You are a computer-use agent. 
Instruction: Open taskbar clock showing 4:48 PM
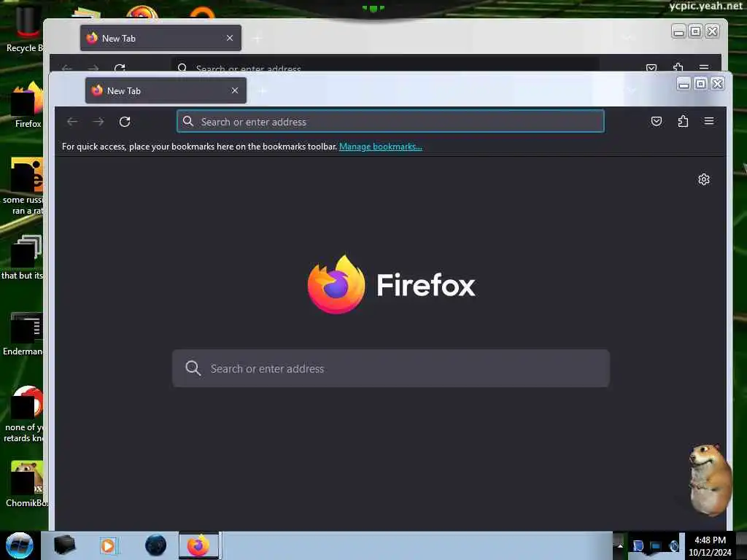710,546
